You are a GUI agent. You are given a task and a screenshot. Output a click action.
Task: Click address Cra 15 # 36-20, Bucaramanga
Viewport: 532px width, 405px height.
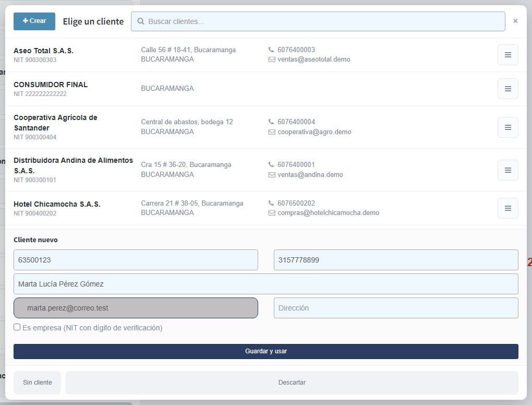[x=186, y=164]
